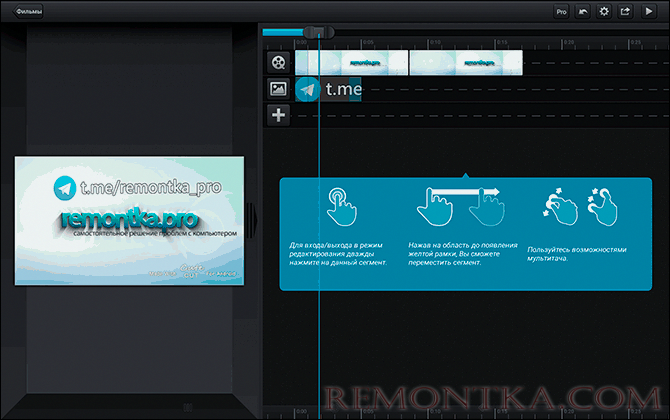Click the Pro upgrade button
The height and width of the screenshot is (420, 670).
click(x=561, y=12)
